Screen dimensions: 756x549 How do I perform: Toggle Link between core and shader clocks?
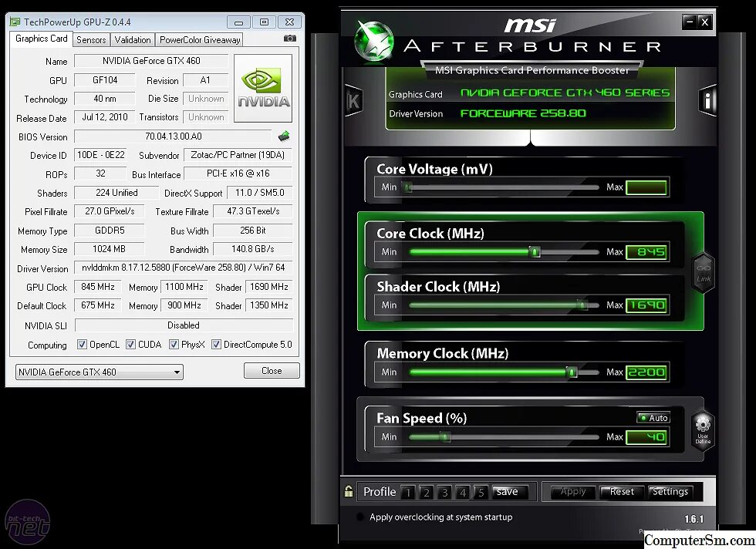703,273
